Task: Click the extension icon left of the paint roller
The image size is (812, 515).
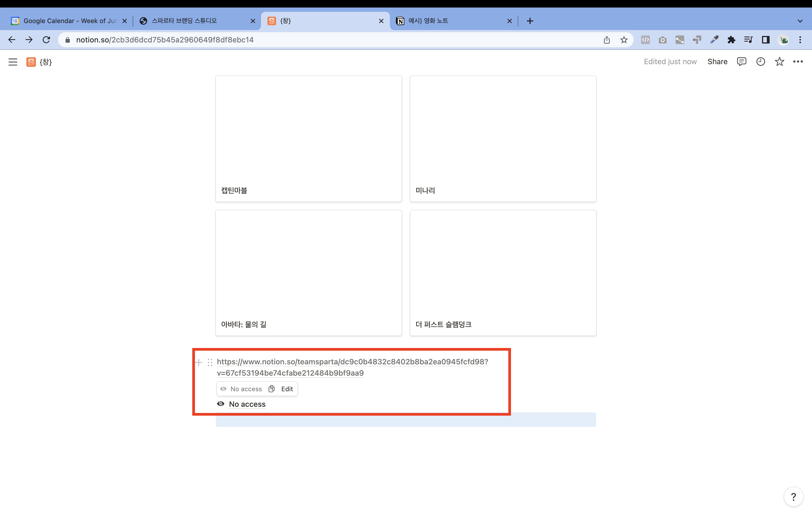Action: point(680,40)
